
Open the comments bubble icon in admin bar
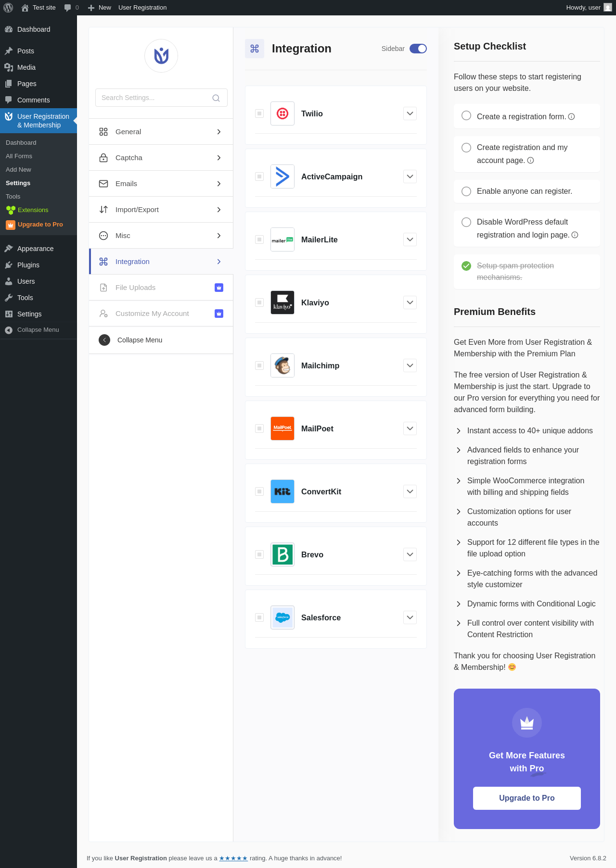click(67, 8)
